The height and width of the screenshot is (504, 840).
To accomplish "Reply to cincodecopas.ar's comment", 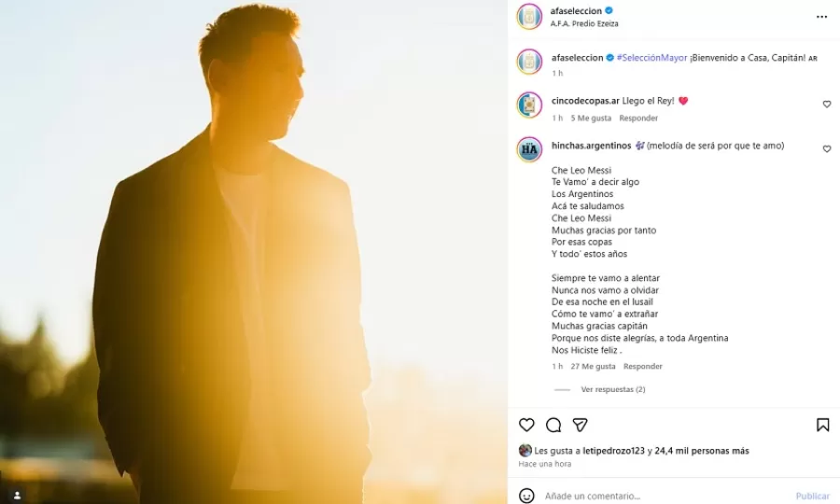I will [x=638, y=118].
